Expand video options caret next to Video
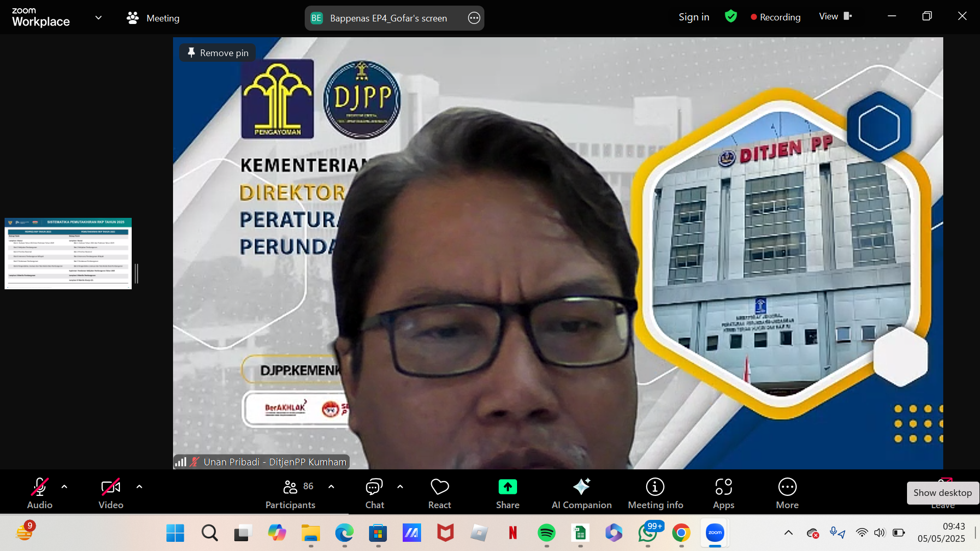Image resolution: width=980 pixels, height=551 pixels. tap(139, 487)
